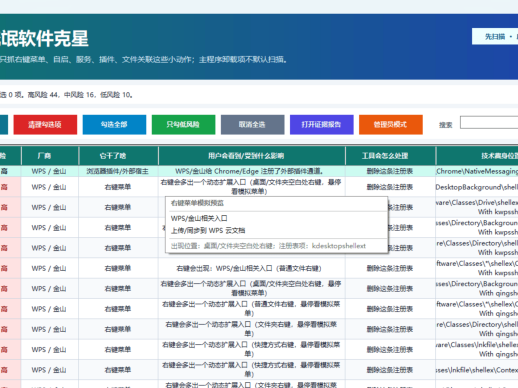Screen dimensions: 518x388
Task: Click impact cell in Classes\lnkfile\shellex With qingsh row
Action: pyautogui.click(x=252, y=350)
